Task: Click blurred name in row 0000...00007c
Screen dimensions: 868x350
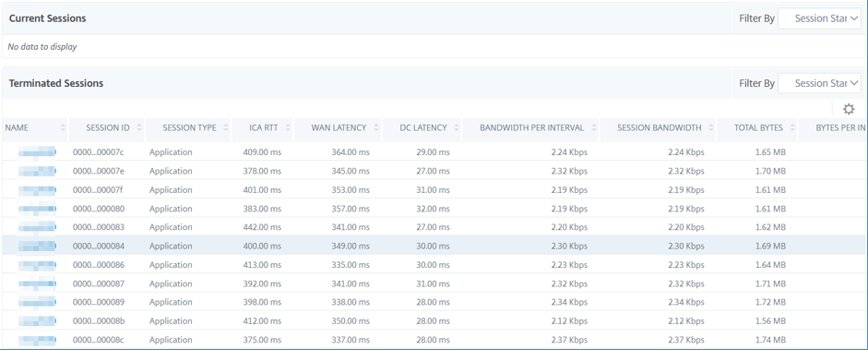Action: tap(37, 152)
